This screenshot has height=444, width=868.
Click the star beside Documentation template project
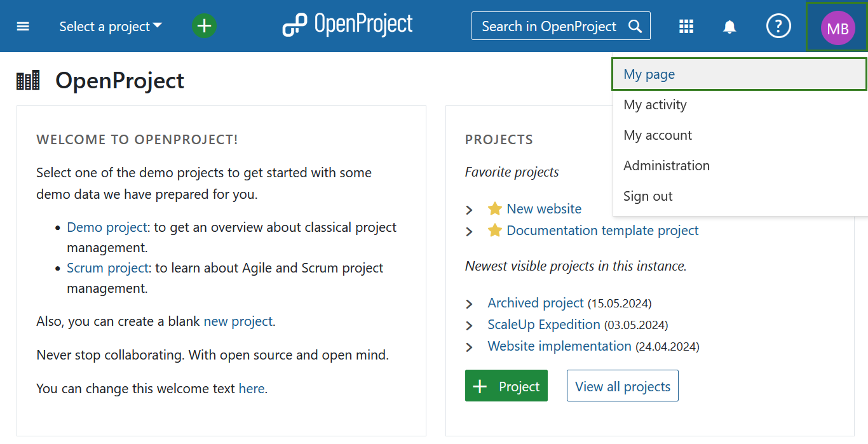point(494,231)
